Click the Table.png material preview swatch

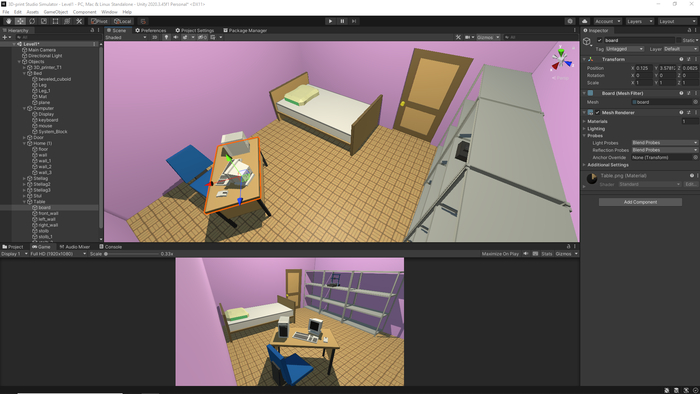coord(592,178)
